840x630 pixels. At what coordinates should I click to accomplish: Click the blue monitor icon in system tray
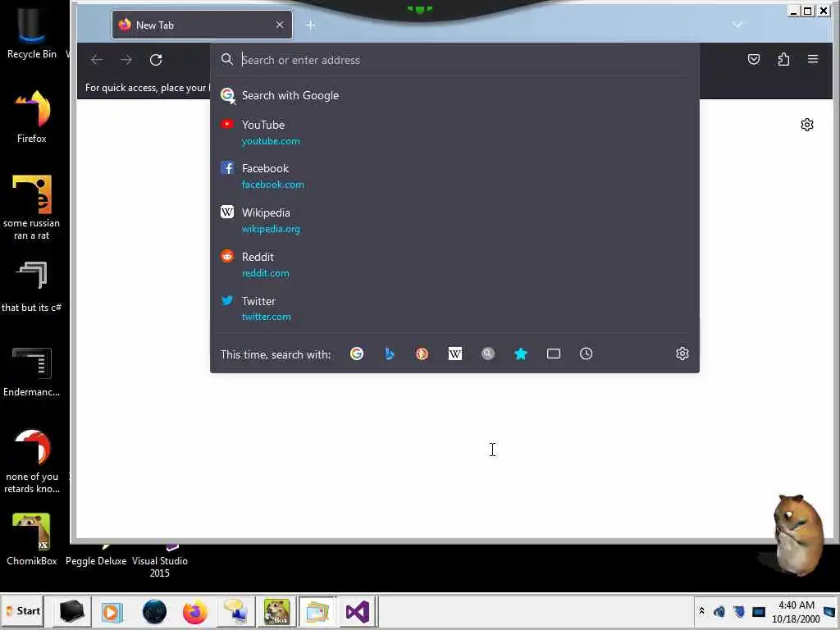(x=759, y=612)
